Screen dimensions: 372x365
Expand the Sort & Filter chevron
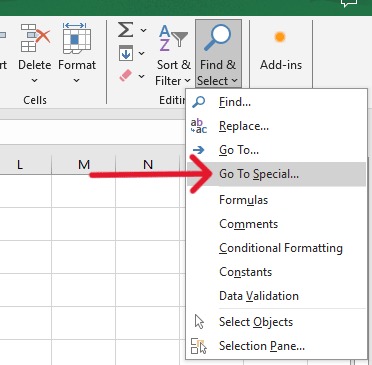coord(187,81)
